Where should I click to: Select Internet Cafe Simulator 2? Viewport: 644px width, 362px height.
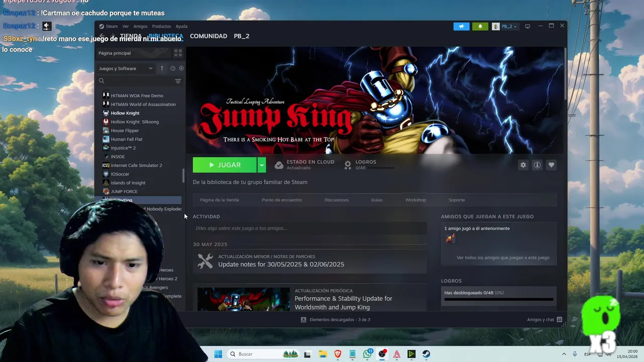pyautogui.click(x=136, y=165)
